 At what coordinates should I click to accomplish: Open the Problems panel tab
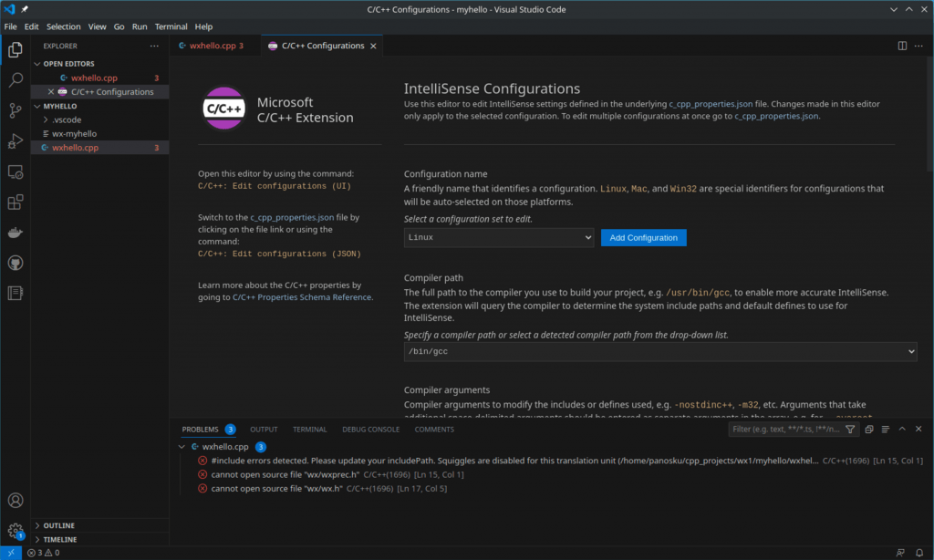pos(209,430)
